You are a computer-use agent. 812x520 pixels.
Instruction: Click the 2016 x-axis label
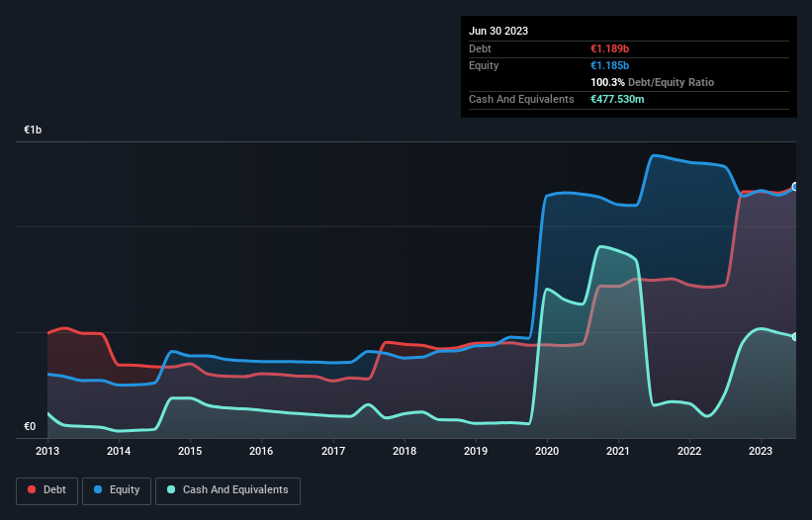[x=261, y=451]
